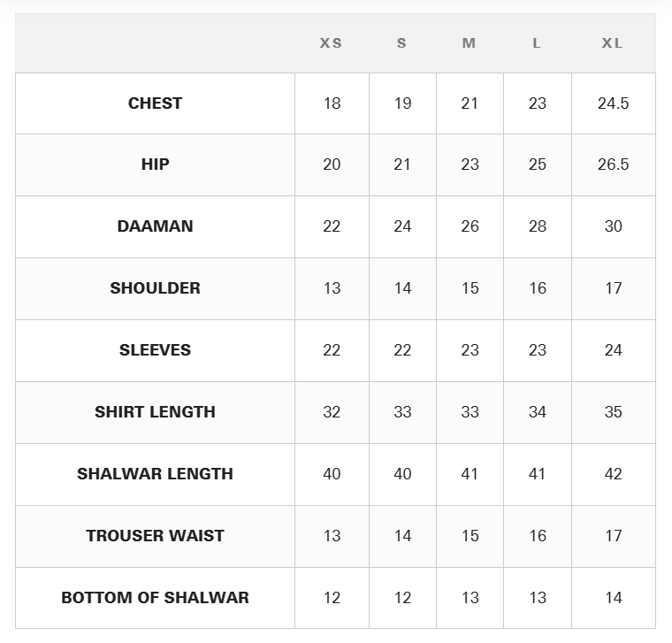Click the 35 shirt length value
This screenshot has width=672, height=643.
[x=614, y=412]
